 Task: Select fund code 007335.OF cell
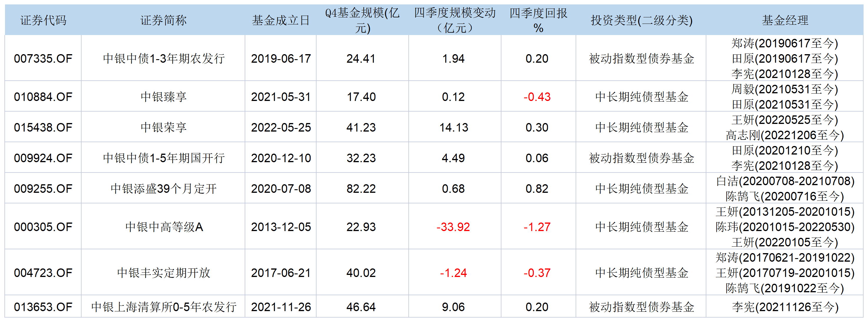point(43,59)
